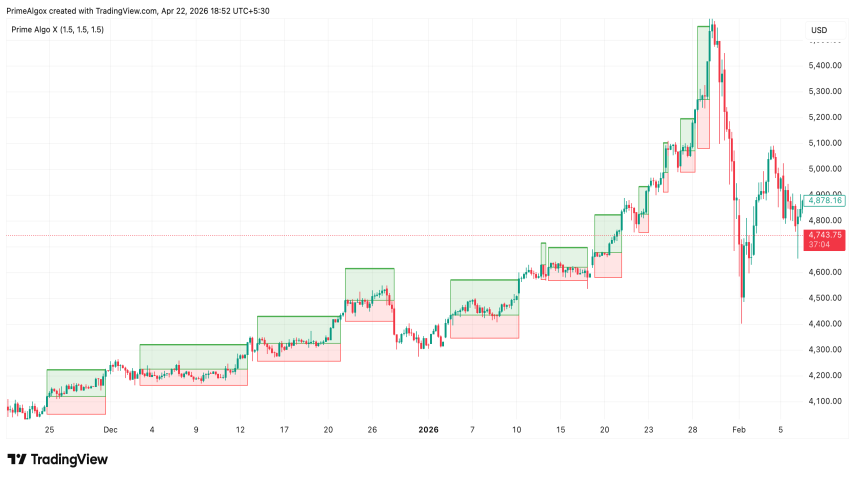Image resolution: width=855 pixels, height=480 pixels.
Task: Click the red 4,743.75 price tag
Action: (x=823, y=235)
